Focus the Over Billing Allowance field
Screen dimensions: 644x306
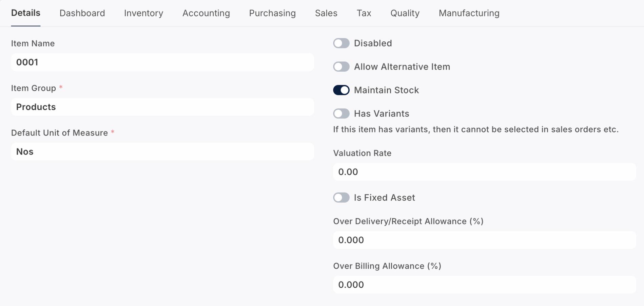(484, 285)
